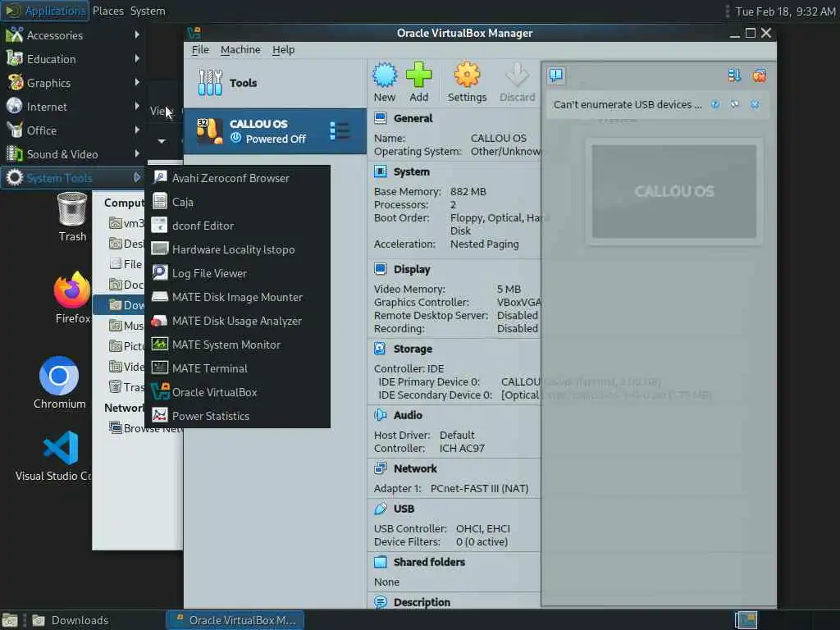
Task: Expand the Office submenu
Action: (x=73, y=130)
